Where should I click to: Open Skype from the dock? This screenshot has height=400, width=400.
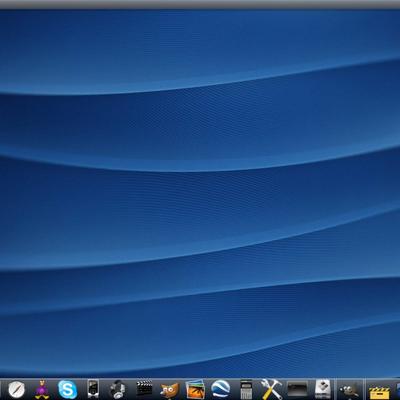[67, 389]
